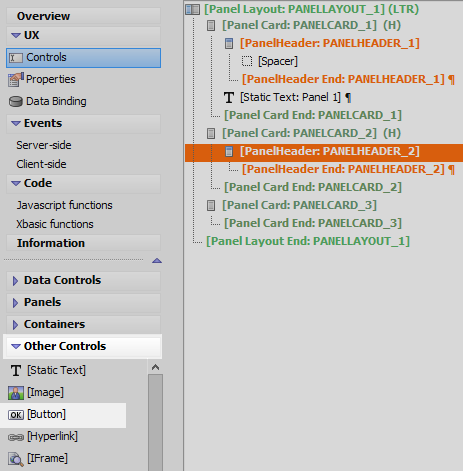The image size is (463, 471).
Task: Click the Properties icon with hand and sheet
Action: click(16, 79)
